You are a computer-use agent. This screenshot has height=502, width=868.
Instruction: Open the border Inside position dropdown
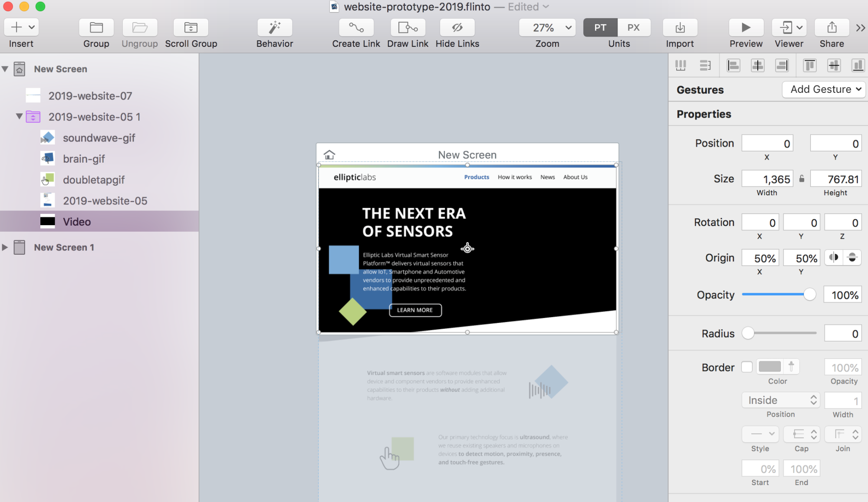(781, 400)
